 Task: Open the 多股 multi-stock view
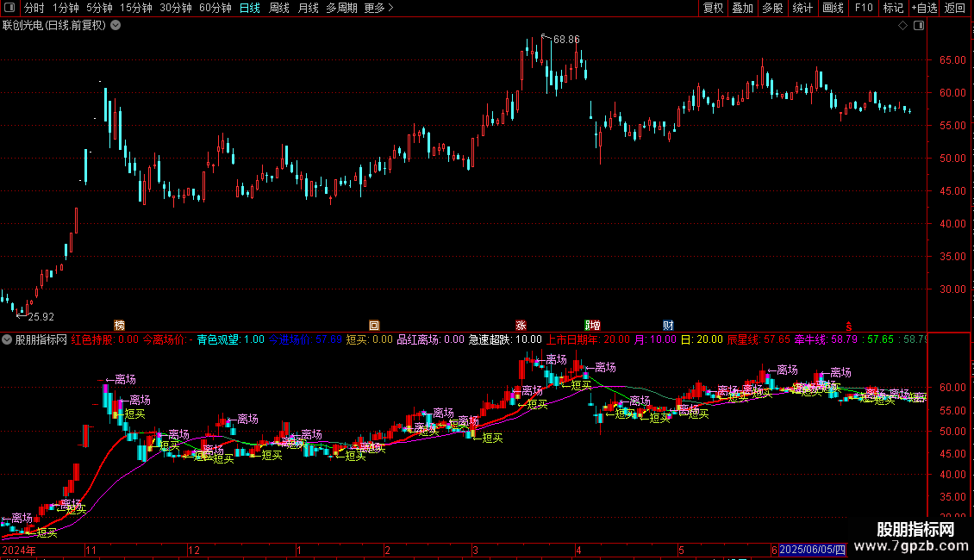772,8
